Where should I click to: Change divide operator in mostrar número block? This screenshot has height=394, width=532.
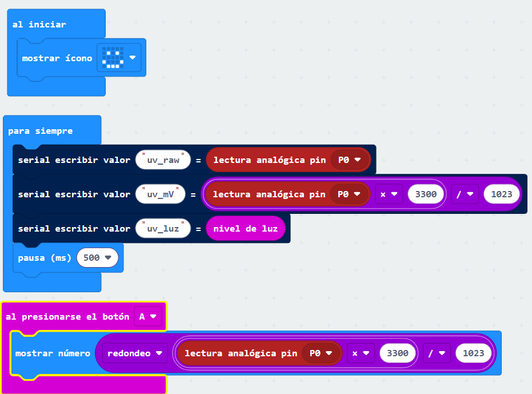[x=437, y=353]
